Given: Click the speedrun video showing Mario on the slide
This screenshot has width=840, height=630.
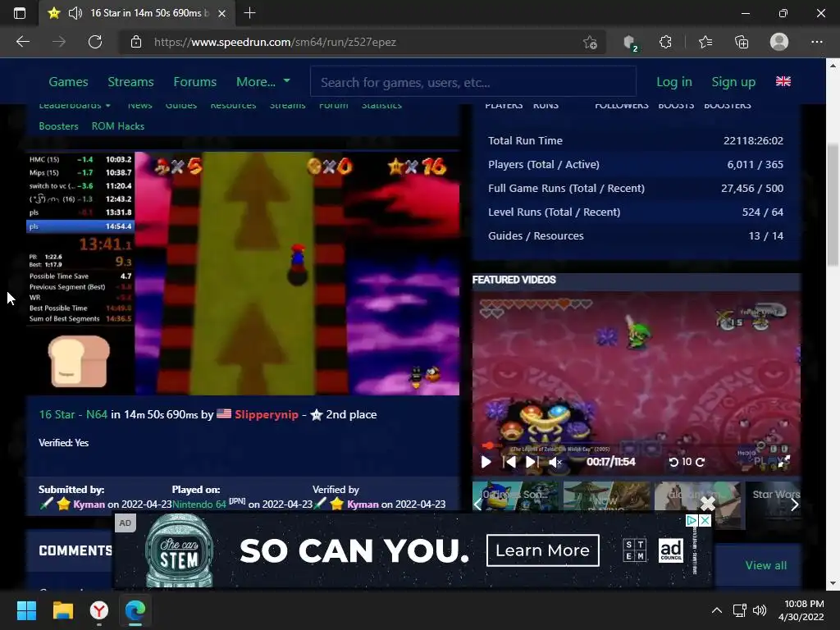Looking at the screenshot, I should (243, 273).
